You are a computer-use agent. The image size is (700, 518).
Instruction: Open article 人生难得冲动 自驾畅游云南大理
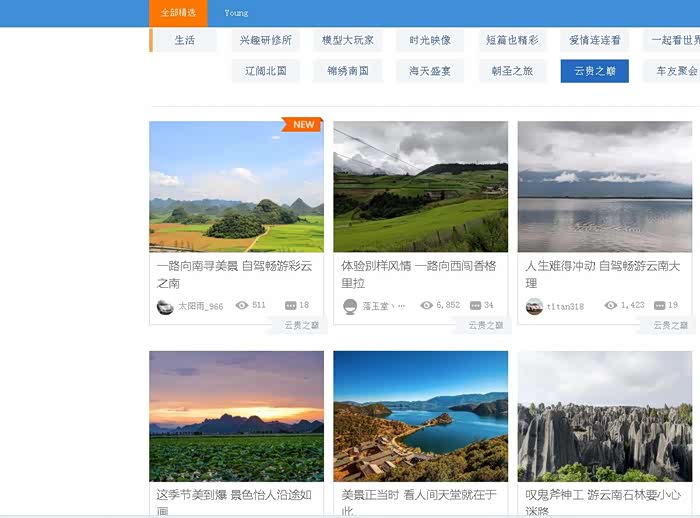[x=603, y=275]
